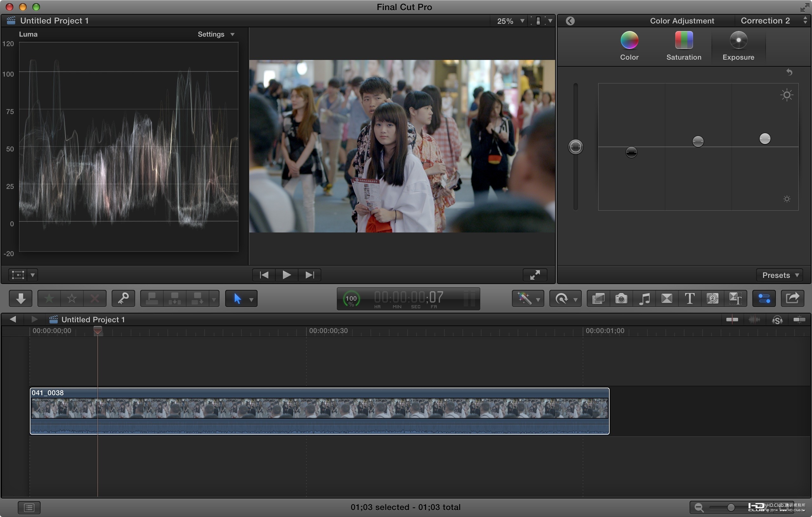Open the Music and Sound browser
Screen dimensions: 812x517
coord(644,298)
